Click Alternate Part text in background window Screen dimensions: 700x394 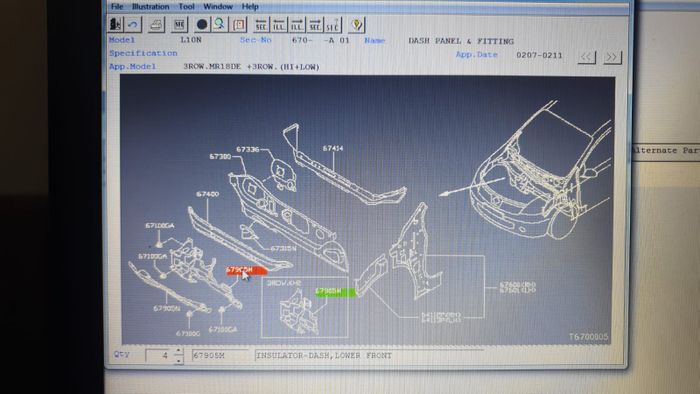tap(666, 150)
